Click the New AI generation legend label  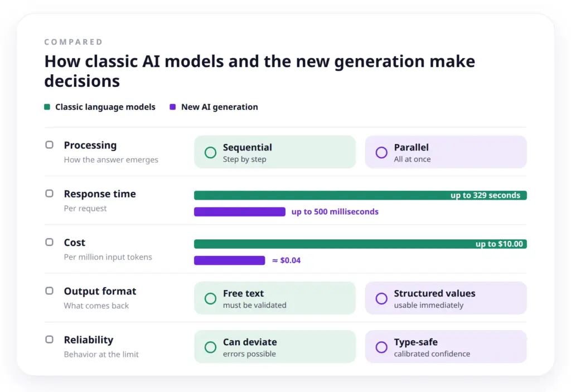click(220, 107)
